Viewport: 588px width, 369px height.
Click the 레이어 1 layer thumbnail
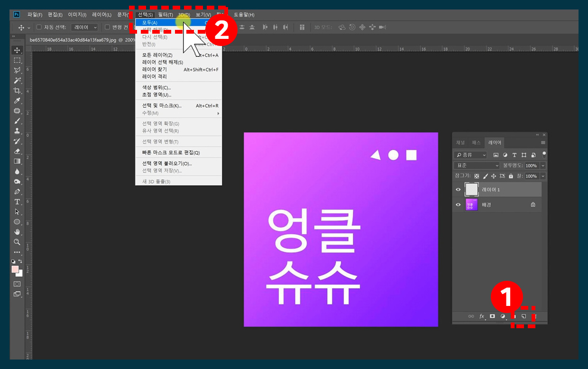[472, 190]
